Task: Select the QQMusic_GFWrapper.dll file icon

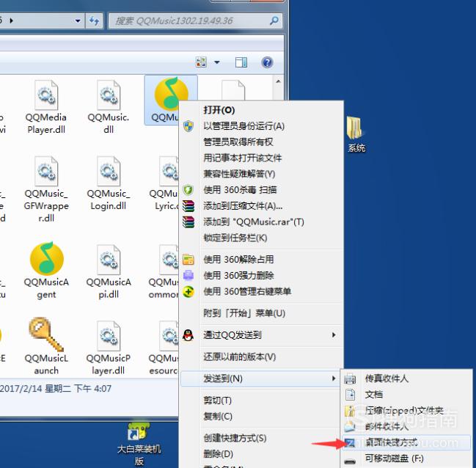Action: pos(46,171)
